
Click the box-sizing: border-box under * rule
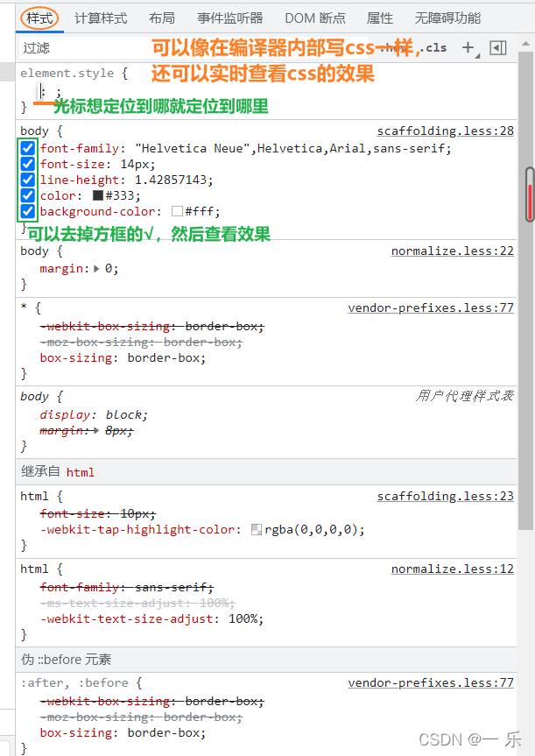tap(123, 358)
